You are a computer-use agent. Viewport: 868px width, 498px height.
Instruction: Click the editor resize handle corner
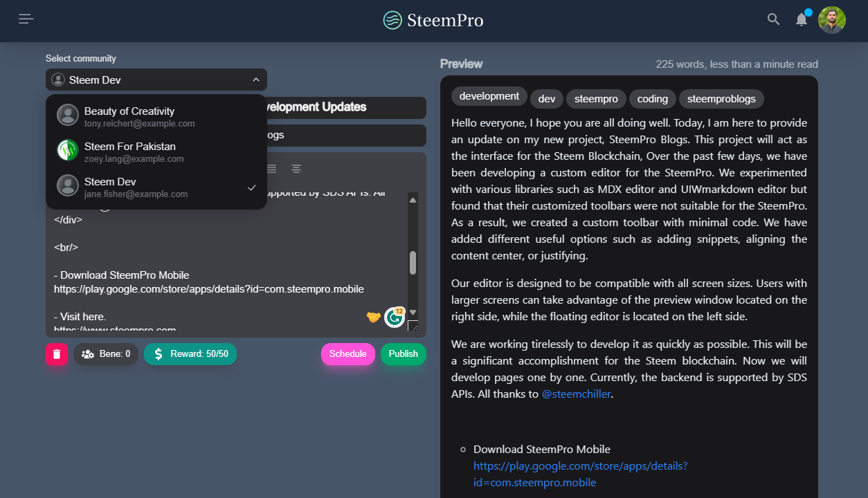pyautogui.click(x=413, y=325)
